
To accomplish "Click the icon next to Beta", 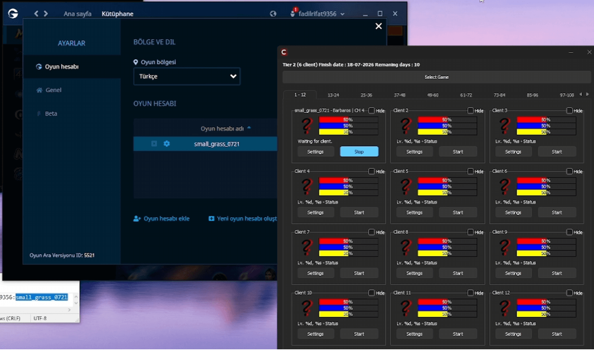I will [x=39, y=114].
